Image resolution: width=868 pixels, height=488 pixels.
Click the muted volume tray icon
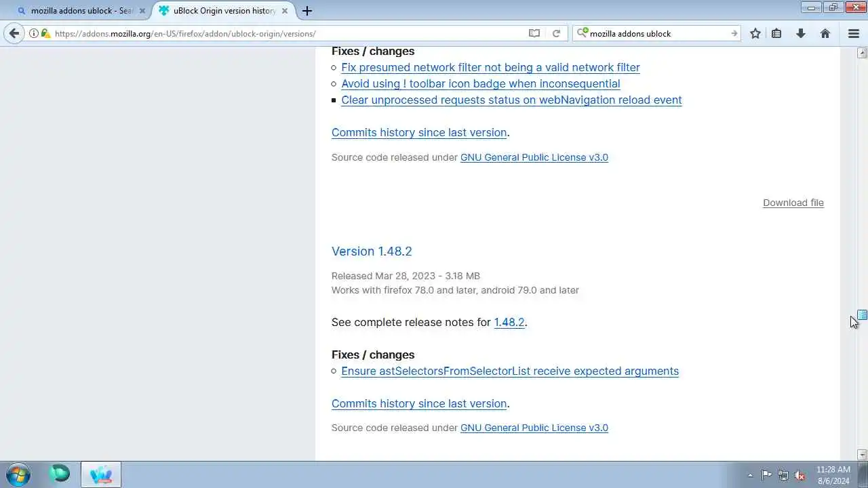click(800, 475)
